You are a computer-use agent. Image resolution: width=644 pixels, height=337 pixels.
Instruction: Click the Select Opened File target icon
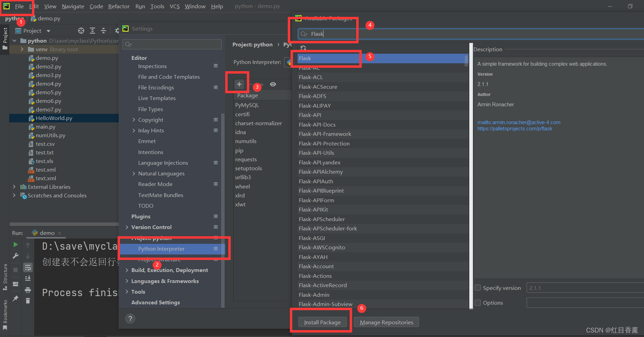click(x=81, y=31)
